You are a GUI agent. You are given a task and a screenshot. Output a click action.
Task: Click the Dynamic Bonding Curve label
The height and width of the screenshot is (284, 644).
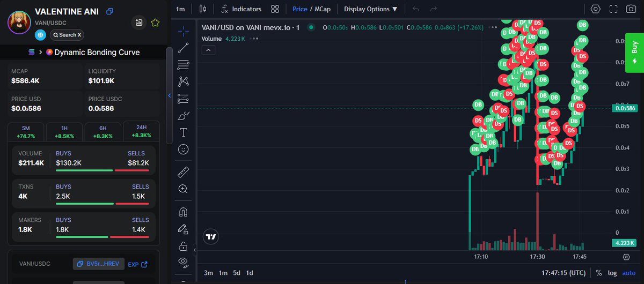point(97,52)
